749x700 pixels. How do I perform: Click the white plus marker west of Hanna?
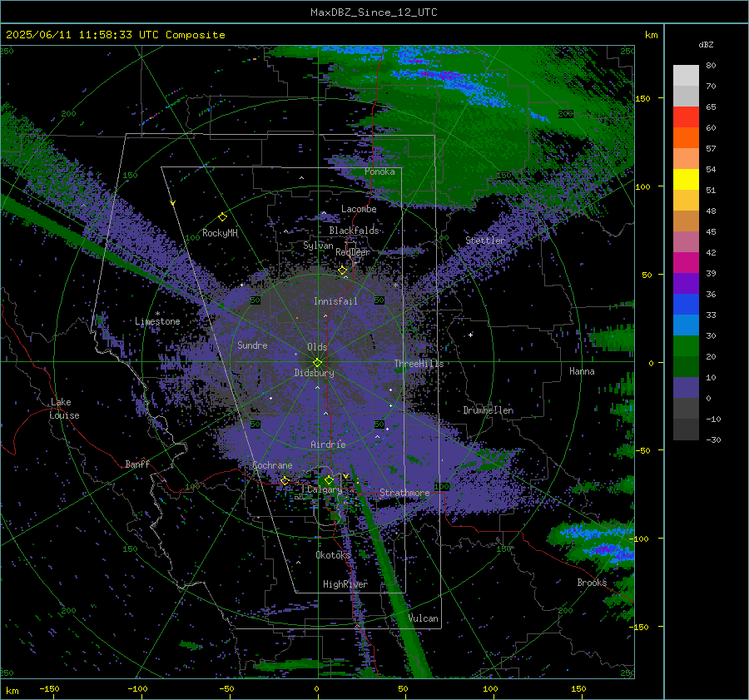470,335
